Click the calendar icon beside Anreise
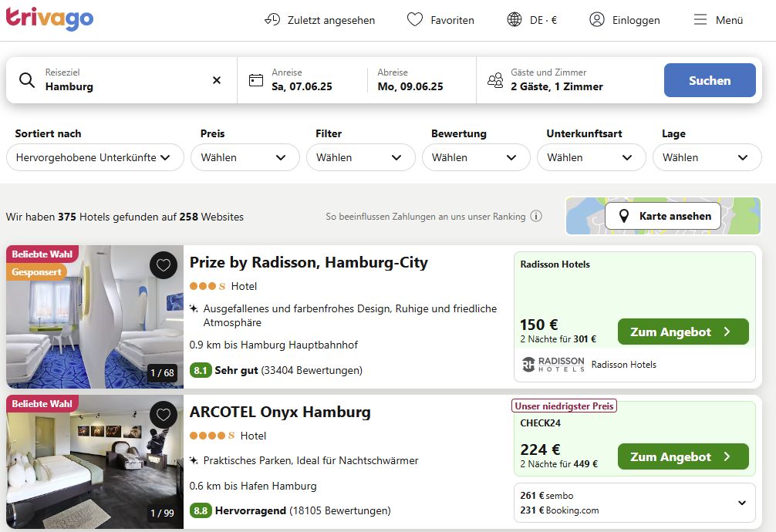The width and height of the screenshot is (776, 532). click(x=256, y=80)
